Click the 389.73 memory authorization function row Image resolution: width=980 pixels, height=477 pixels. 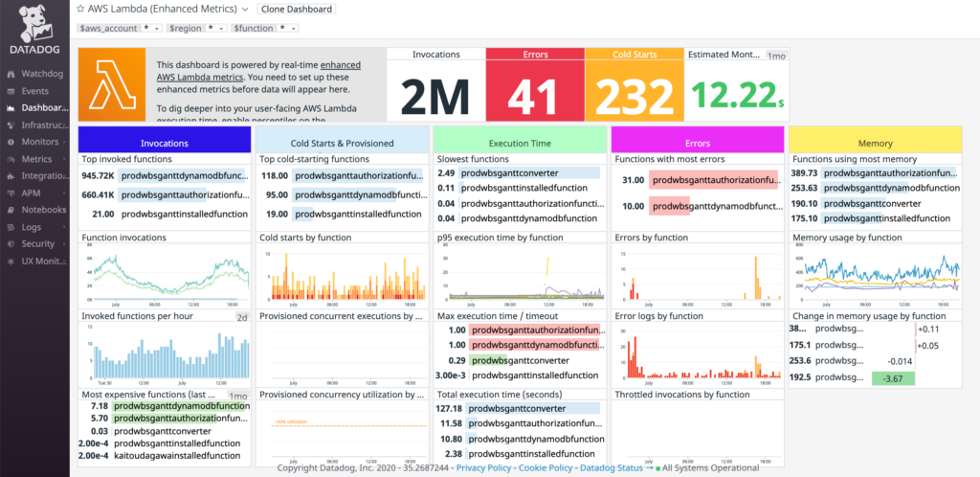(875, 172)
